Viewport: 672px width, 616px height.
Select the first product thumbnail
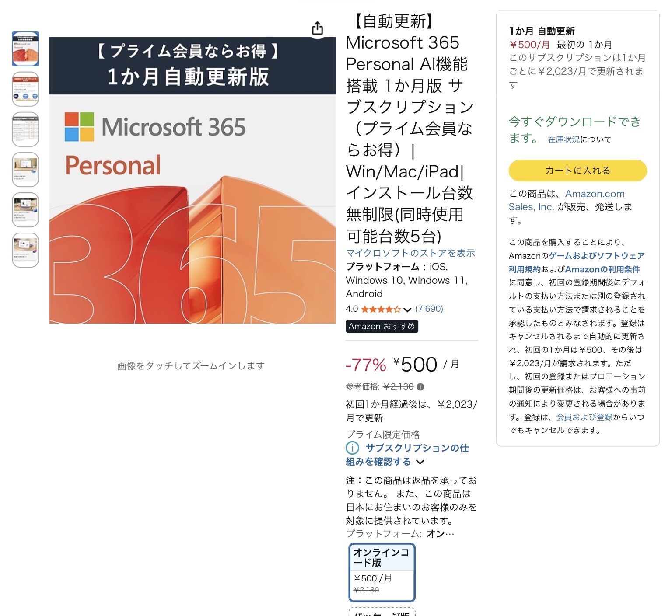click(x=25, y=49)
